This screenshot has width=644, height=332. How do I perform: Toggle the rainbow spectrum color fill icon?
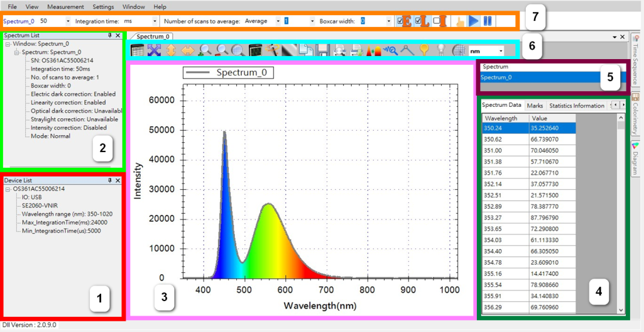point(374,50)
